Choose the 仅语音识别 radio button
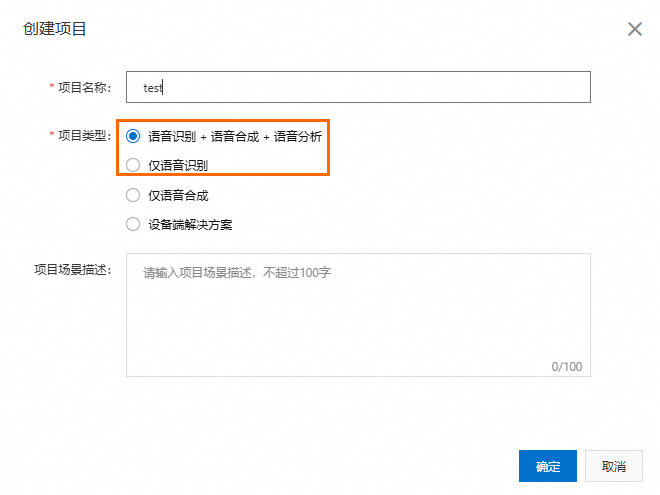The width and height of the screenshot is (660, 495). [133, 165]
